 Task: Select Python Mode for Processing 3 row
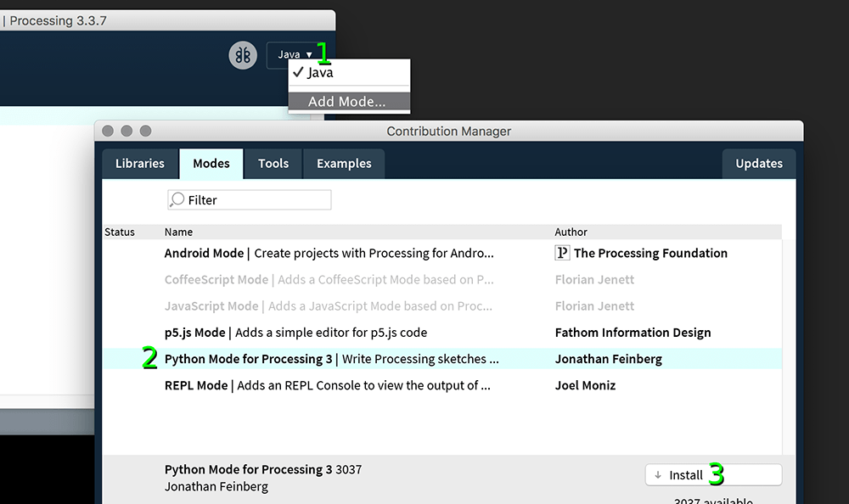click(x=442, y=359)
